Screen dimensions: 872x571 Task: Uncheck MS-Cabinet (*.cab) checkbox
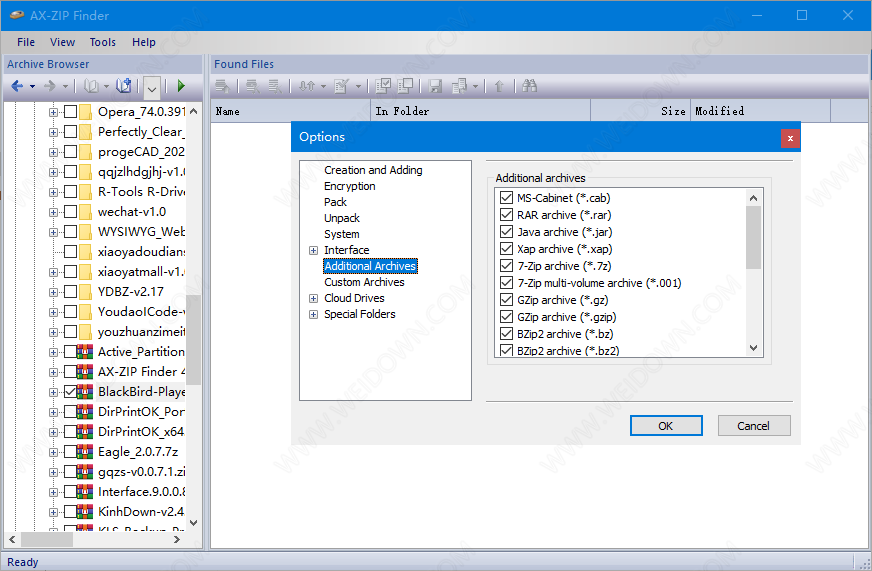(506, 197)
